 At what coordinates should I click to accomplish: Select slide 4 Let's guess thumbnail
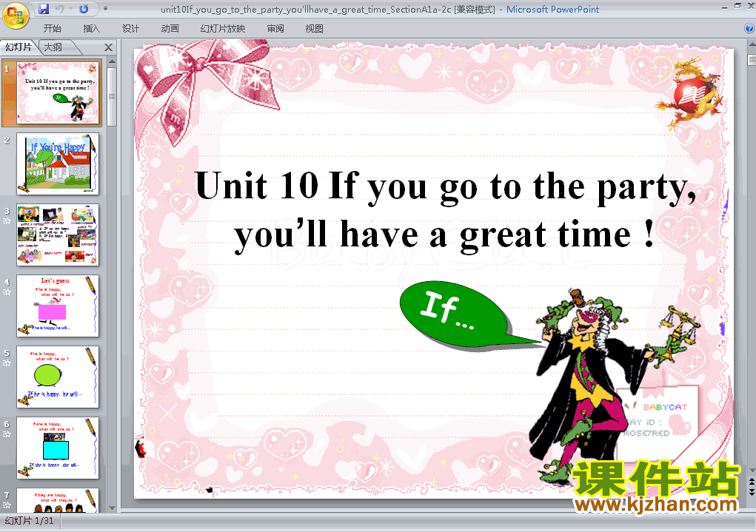[58, 306]
